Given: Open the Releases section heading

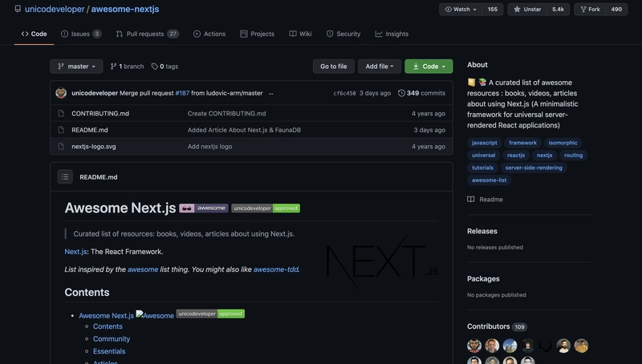Looking at the screenshot, I should 482,231.
